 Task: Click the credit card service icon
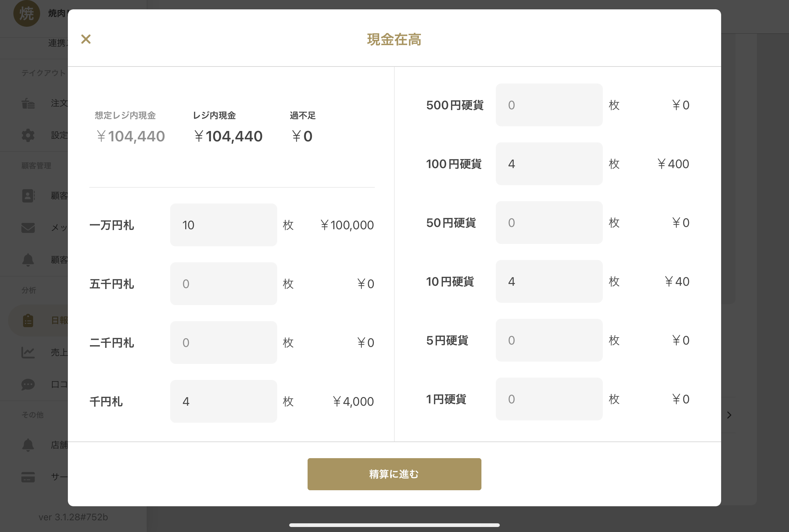click(28, 477)
